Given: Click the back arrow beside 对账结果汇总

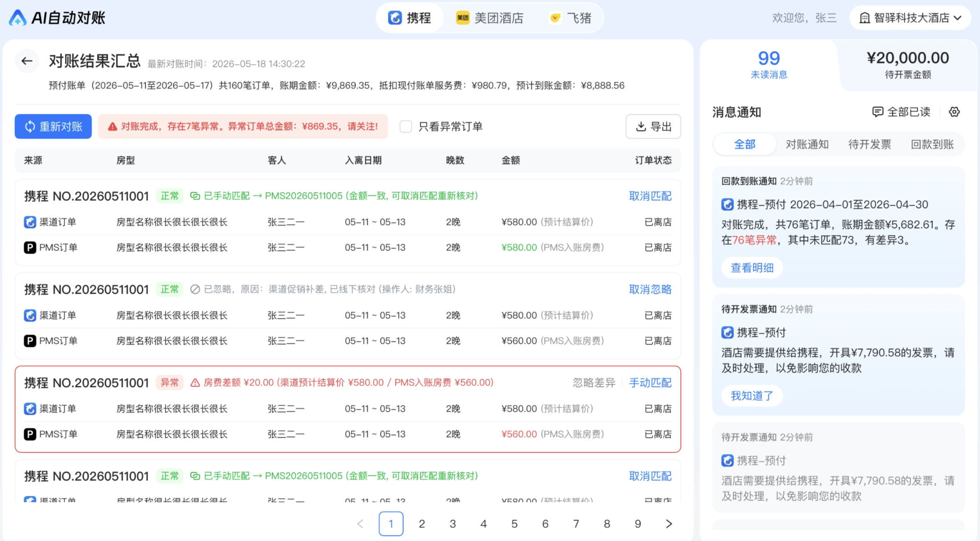Looking at the screenshot, I should pos(27,61).
